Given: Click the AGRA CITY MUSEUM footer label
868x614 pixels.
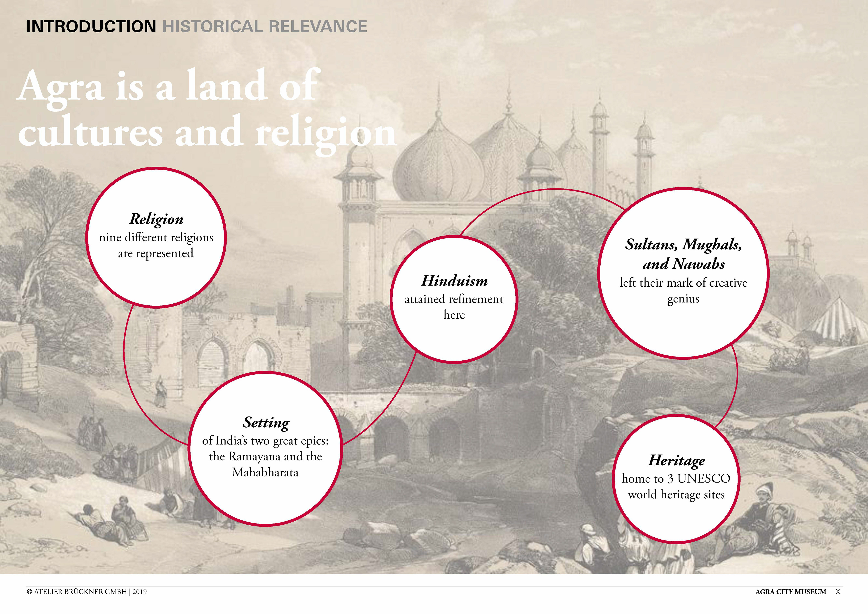Looking at the screenshot, I should [x=790, y=592].
